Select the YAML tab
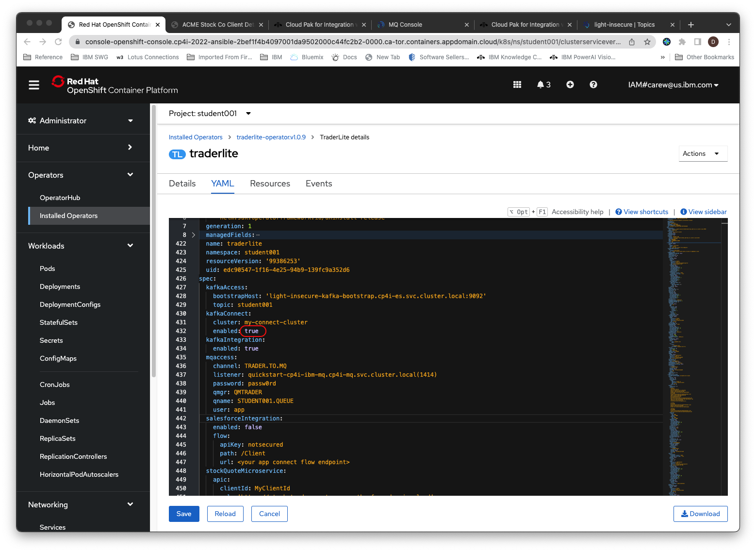The width and height of the screenshot is (756, 552). (x=223, y=184)
